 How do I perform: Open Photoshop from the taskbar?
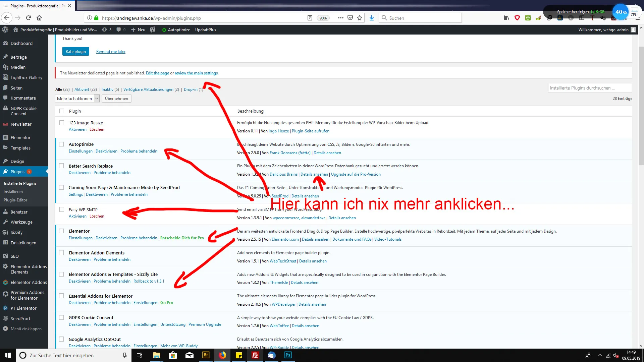pyautogui.click(x=288, y=355)
